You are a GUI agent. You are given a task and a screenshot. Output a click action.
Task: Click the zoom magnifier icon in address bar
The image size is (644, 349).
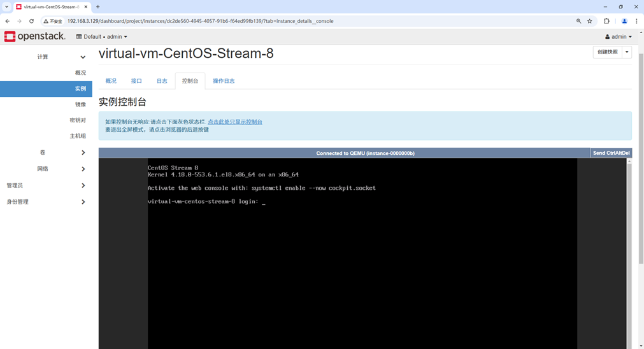tap(578, 21)
